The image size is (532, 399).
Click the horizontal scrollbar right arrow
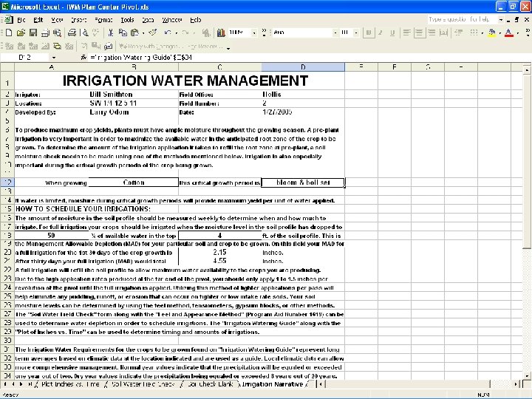[x=516, y=384]
